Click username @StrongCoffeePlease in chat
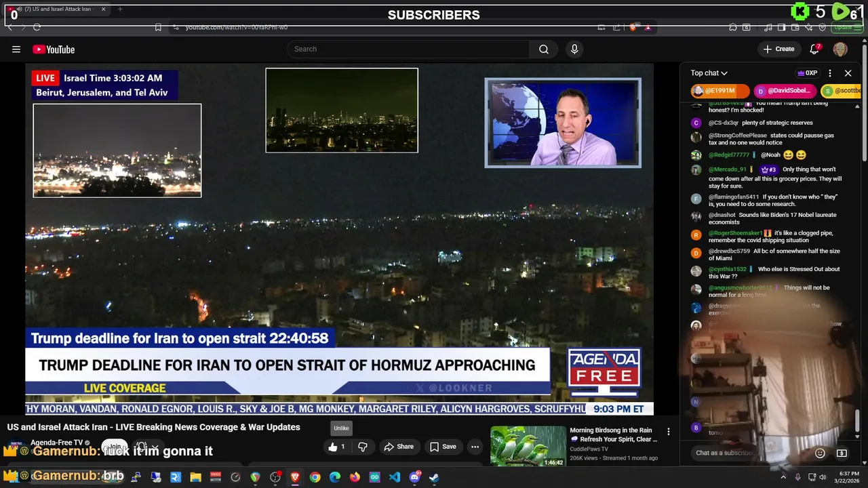Viewport: 868px width, 488px height. click(x=738, y=136)
